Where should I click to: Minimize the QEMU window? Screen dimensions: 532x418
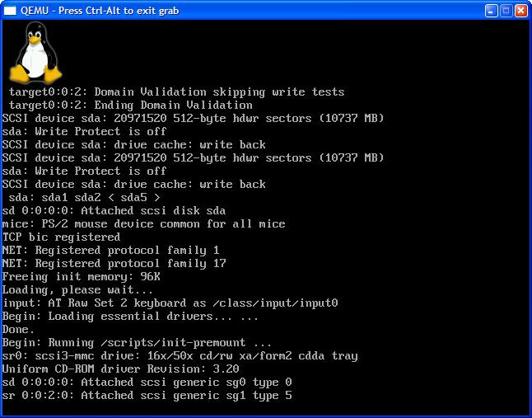click(x=489, y=11)
